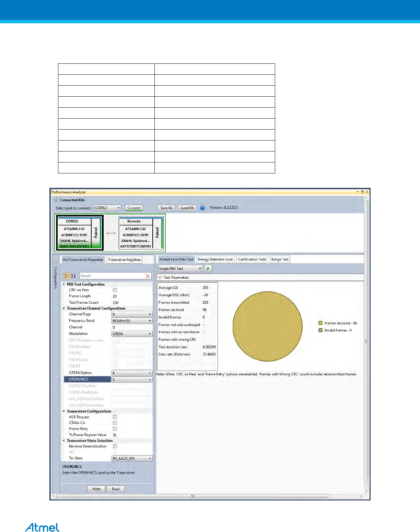
Task: Open the blue help question-mark icon
Action: [202, 208]
